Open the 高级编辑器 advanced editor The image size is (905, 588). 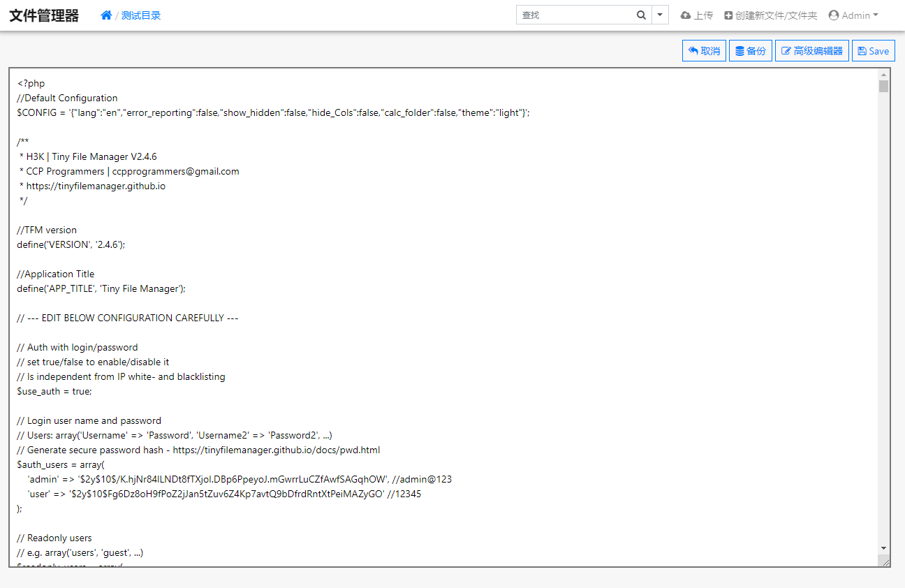point(812,51)
